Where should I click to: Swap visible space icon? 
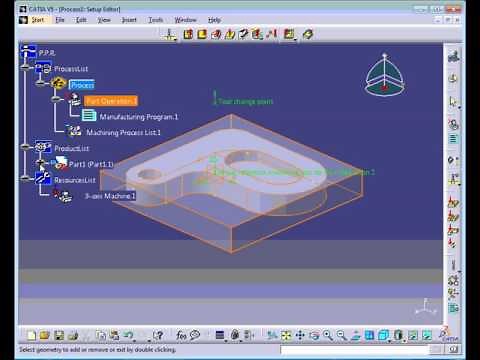click(427, 335)
